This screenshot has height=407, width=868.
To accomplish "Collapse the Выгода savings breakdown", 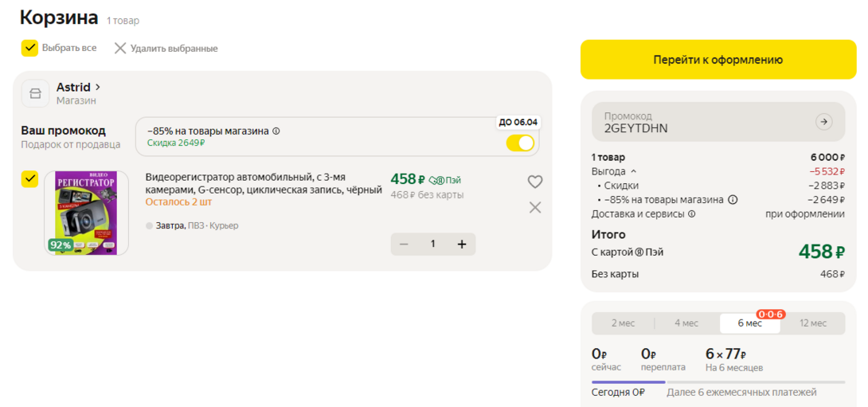I will 634,171.
